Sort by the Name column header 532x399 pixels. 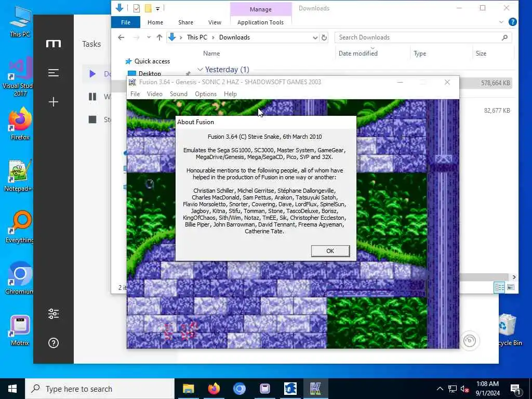pyautogui.click(x=211, y=54)
